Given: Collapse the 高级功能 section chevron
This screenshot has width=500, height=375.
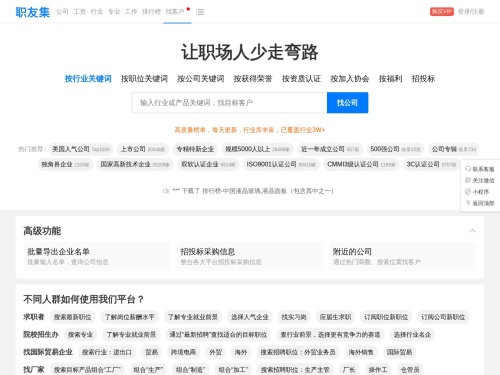Looking at the screenshot, I should click(x=472, y=231).
